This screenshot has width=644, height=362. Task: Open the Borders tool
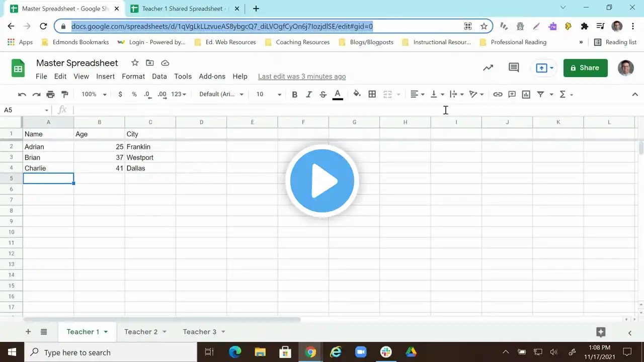[x=372, y=94]
